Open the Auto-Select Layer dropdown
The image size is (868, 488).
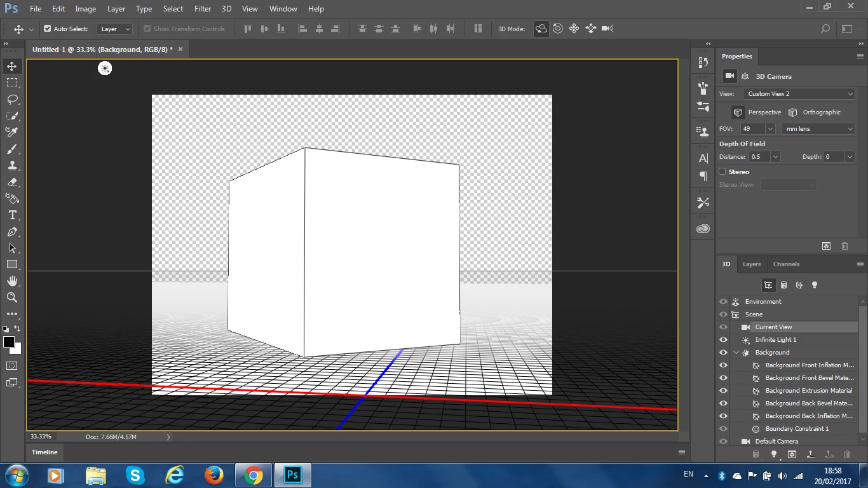pyautogui.click(x=115, y=29)
